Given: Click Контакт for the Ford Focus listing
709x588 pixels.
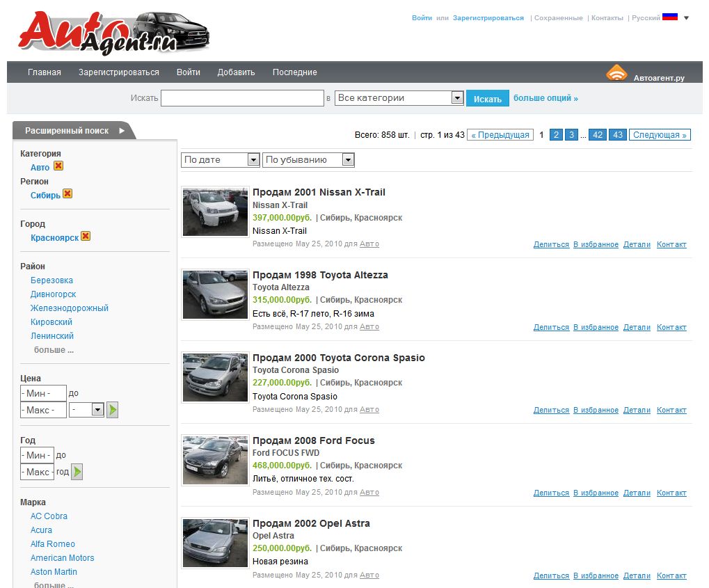Looking at the screenshot, I should 671,493.
